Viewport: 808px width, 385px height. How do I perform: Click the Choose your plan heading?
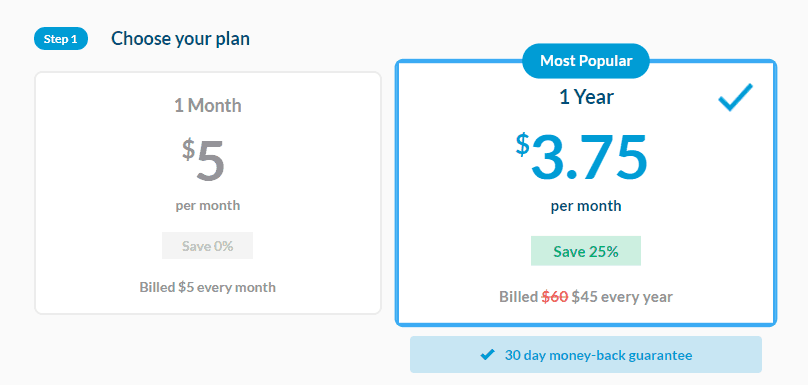(180, 39)
